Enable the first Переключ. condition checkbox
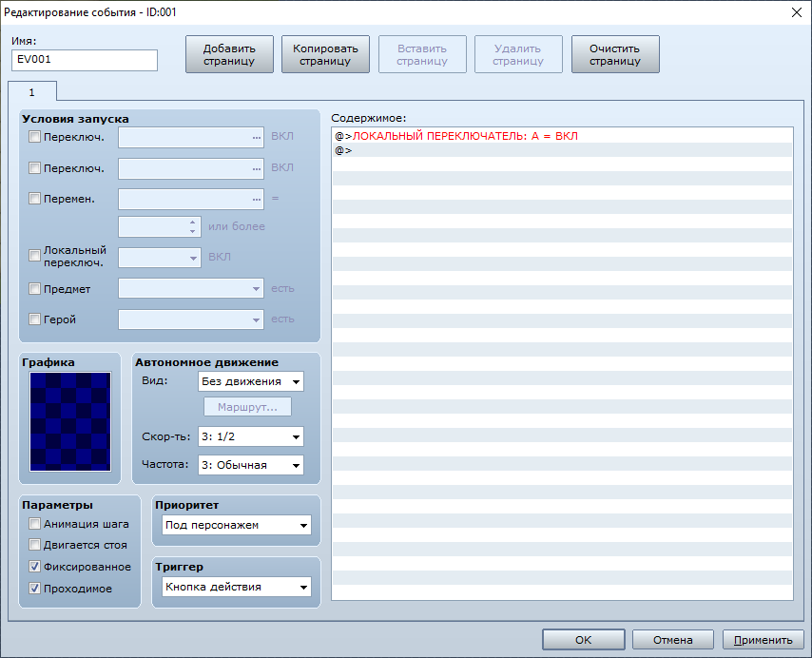Image resolution: width=812 pixels, height=658 pixels. click(x=34, y=137)
